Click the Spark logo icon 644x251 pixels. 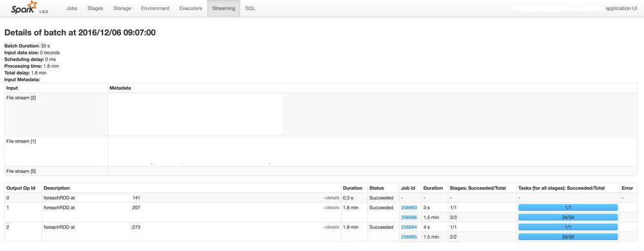24,7
